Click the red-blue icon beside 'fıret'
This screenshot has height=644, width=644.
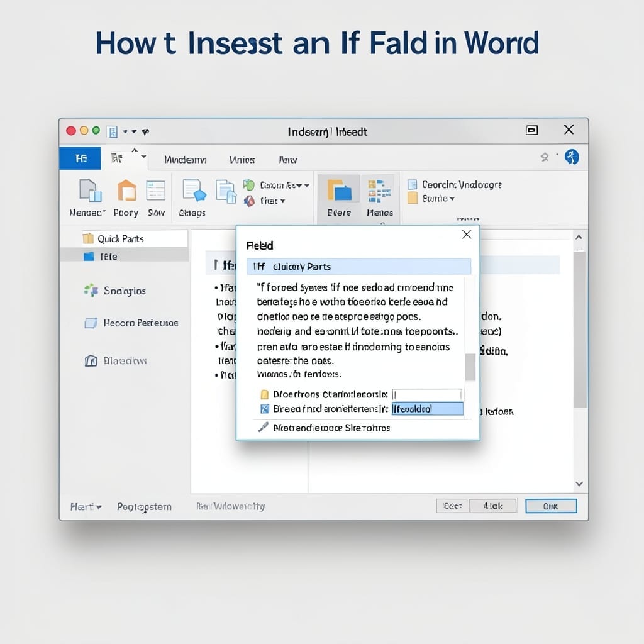(x=249, y=201)
